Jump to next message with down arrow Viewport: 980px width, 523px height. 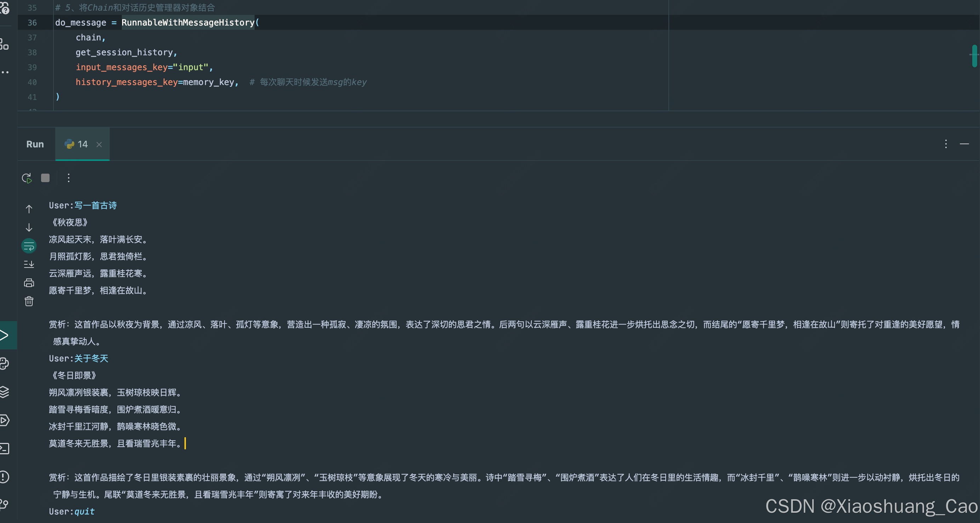(x=29, y=227)
